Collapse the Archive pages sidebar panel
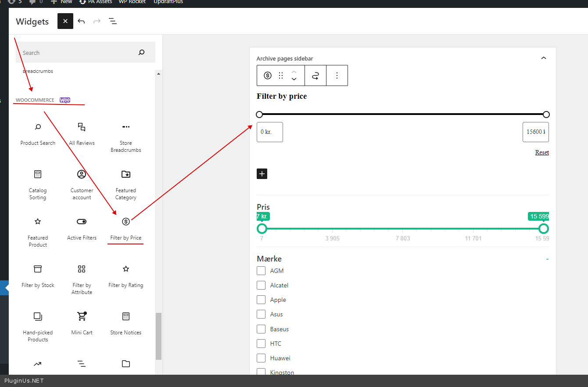Image resolution: width=588 pixels, height=387 pixels. (544, 58)
